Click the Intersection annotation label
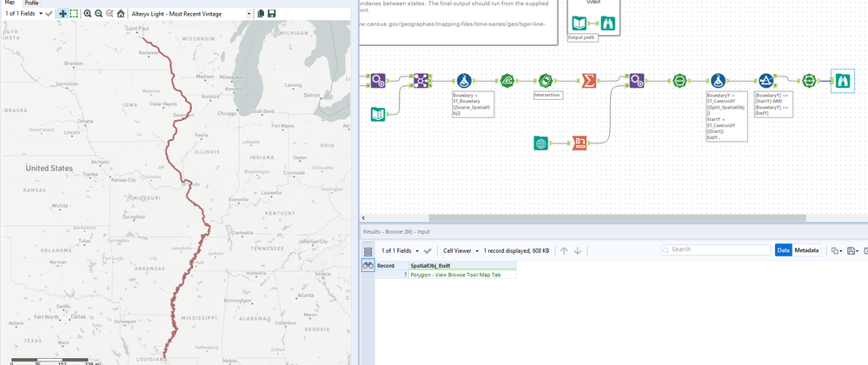The width and height of the screenshot is (868, 365). pyautogui.click(x=547, y=96)
